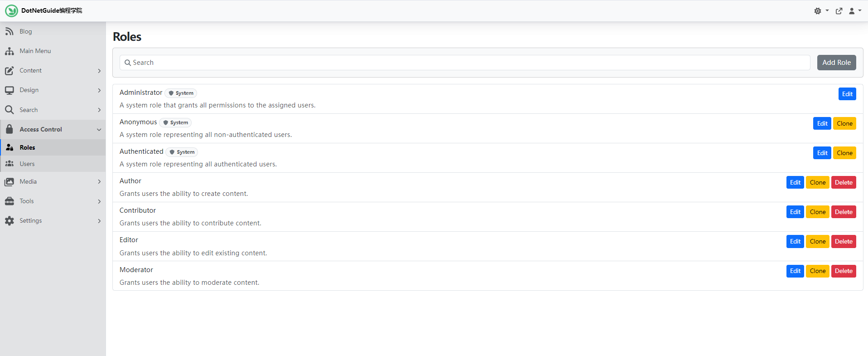Edit the Administrator role

[x=847, y=94]
